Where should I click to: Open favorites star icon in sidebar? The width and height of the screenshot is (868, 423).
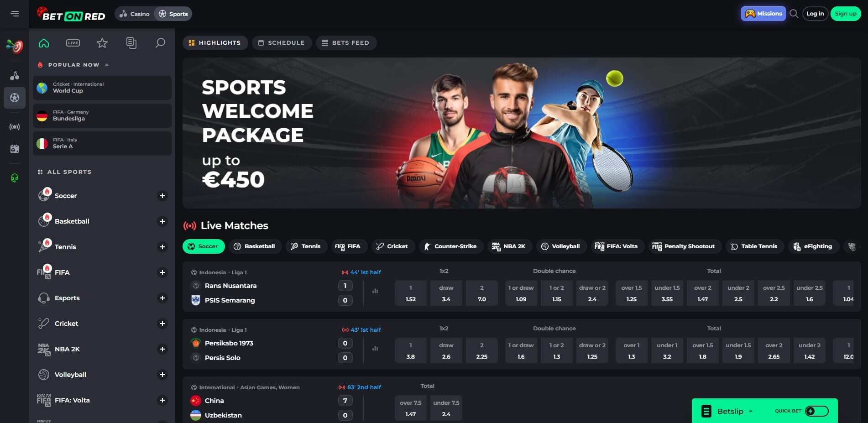click(x=102, y=43)
